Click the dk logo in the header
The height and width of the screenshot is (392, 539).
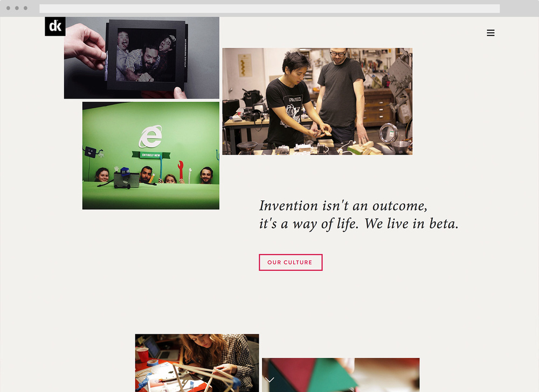coord(55,26)
